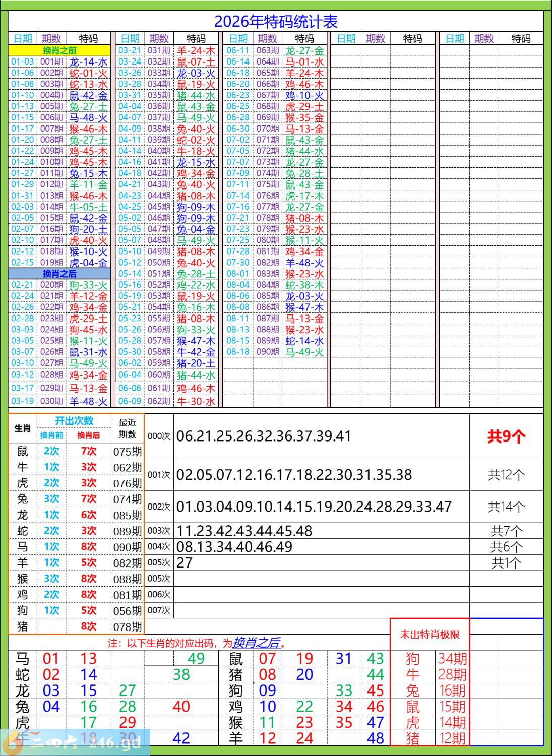
Task: Click the 鼠 row recent period 075期
Action: click(x=128, y=451)
